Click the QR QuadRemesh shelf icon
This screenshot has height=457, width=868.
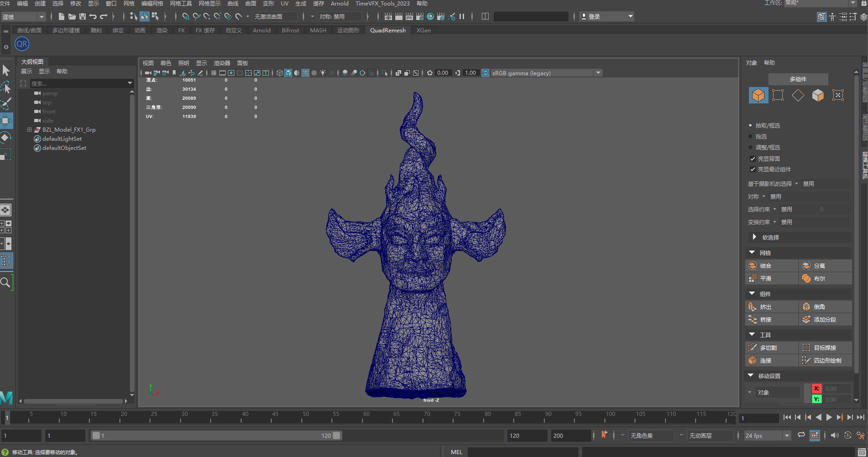22,44
